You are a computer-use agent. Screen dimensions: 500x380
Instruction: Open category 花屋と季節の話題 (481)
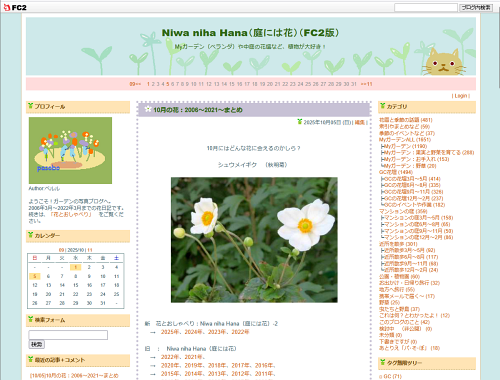(x=406, y=120)
